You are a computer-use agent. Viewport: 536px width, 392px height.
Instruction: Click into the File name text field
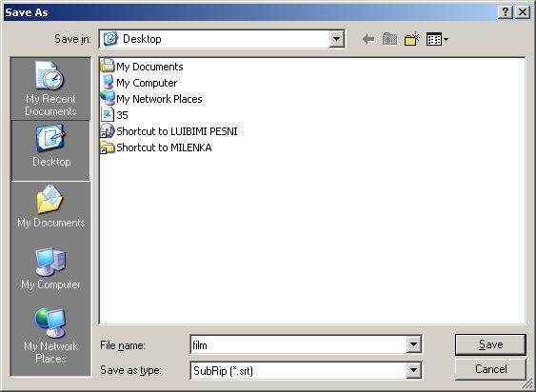[298, 344]
